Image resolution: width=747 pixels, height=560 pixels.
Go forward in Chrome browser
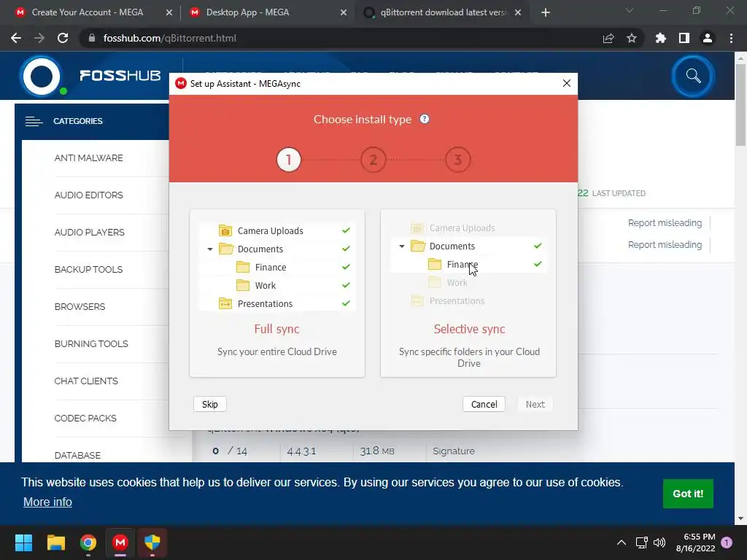[39, 38]
